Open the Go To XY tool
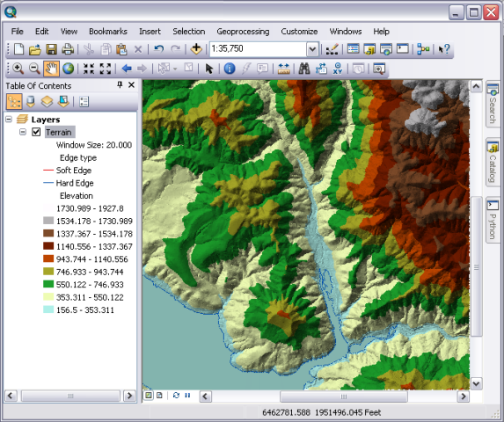Viewport: 504px width, 422px height. [x=338, y=69]
